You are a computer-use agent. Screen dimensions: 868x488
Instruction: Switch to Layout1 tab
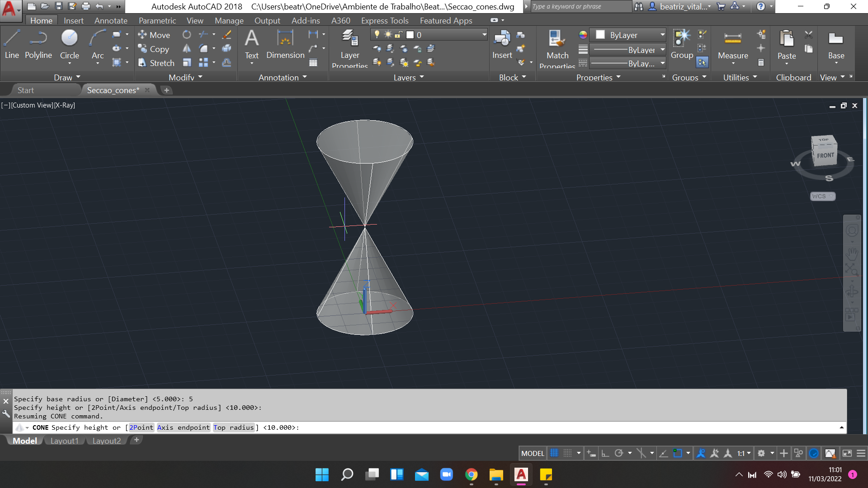[x=64, y=441]
